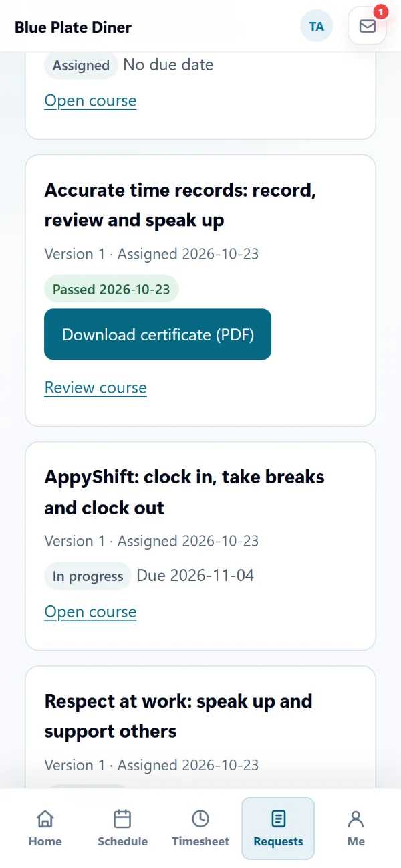Click version line under AppyShift heading

coord(152,541)
